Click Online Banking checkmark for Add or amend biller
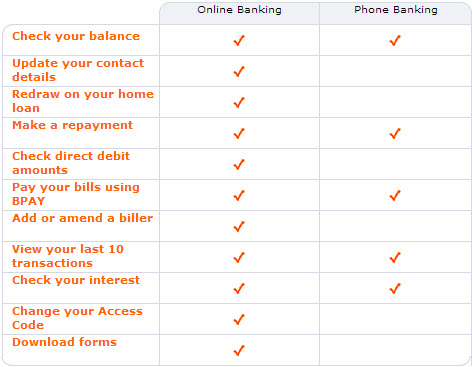472x367 pixels. pos(239,226)
